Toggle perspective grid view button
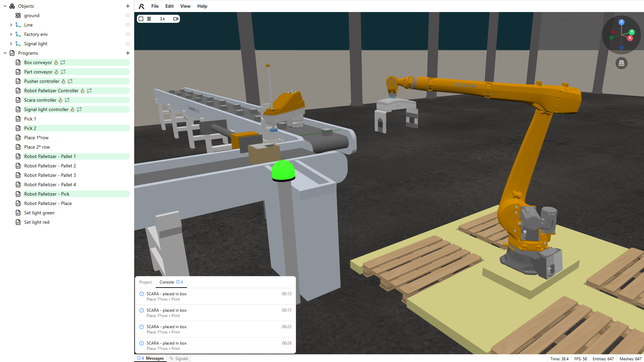 tap(621, 63)
